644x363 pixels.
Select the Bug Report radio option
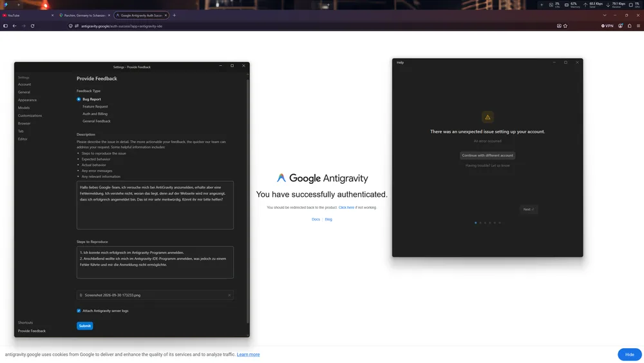(79, 99)
